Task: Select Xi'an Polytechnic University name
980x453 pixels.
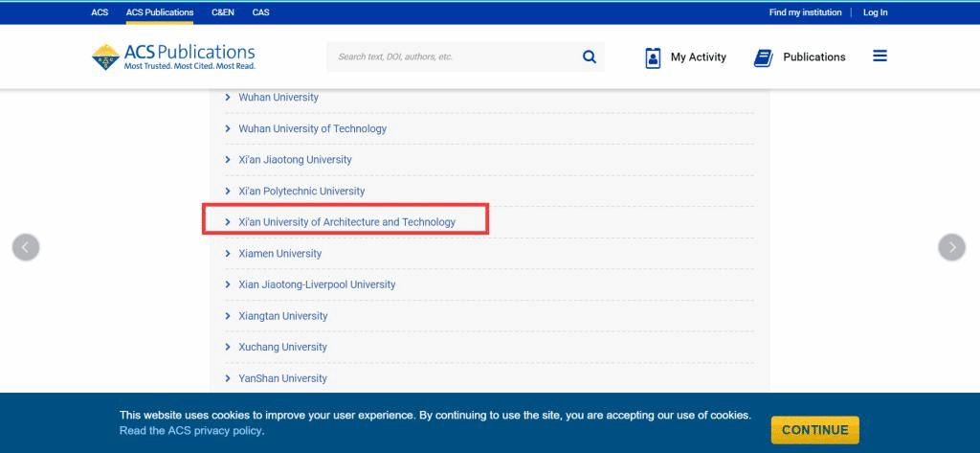Action: click(301, 191)
